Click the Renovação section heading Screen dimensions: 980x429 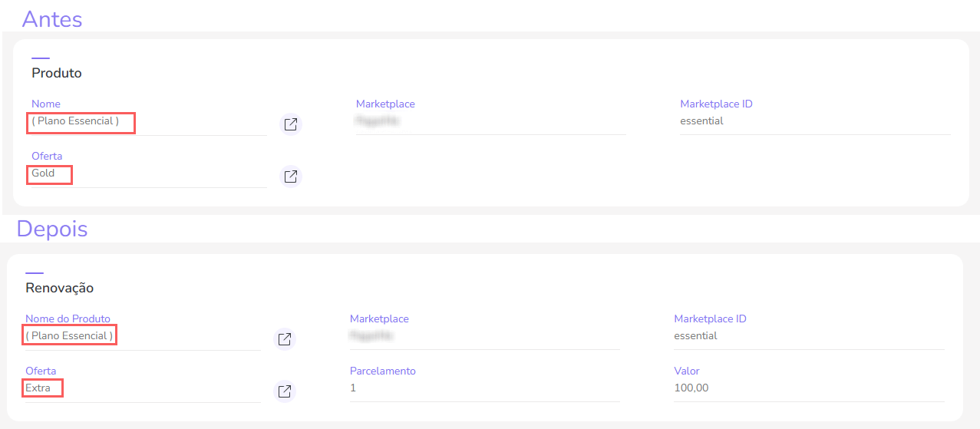point(59,289)
